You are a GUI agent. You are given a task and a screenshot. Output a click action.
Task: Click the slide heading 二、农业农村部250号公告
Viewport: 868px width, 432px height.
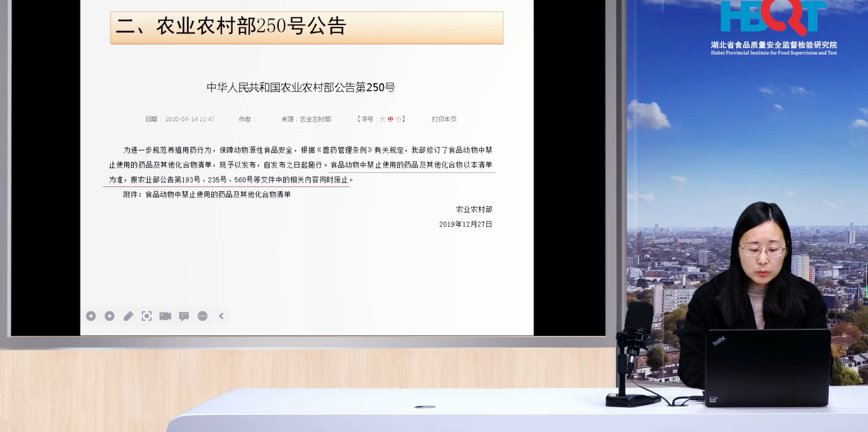(231, 26)
